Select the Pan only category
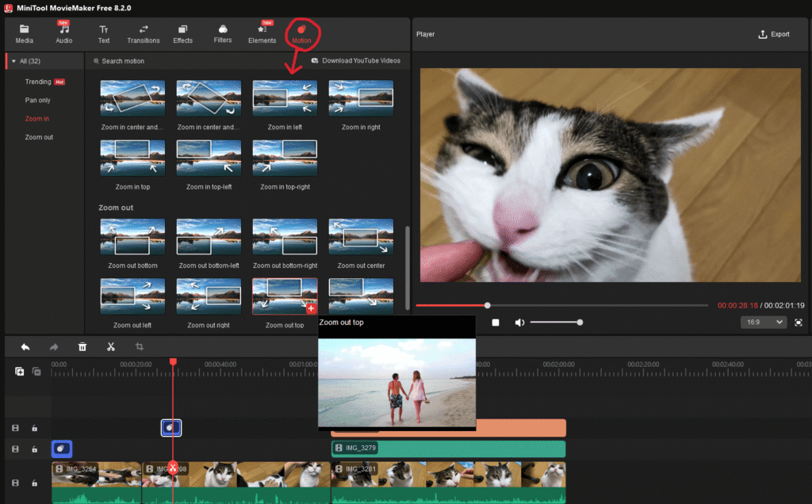 click(38, 101)
